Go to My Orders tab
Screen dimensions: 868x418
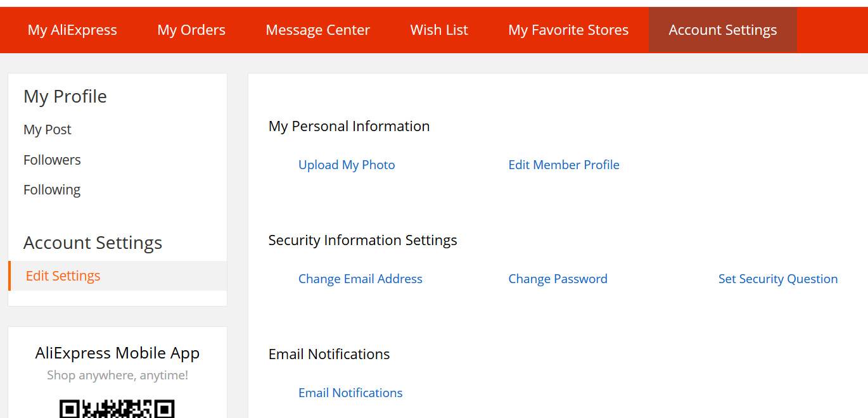tap(191, 30)
